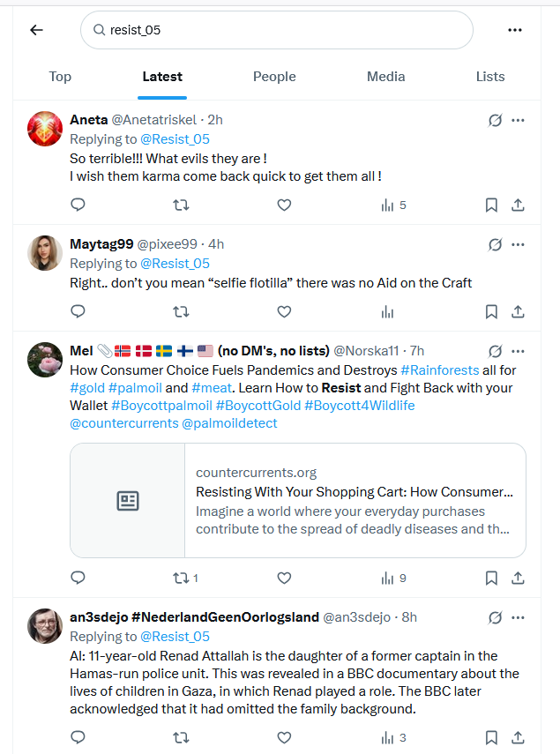This screenshot has width=560, height=754.
Task: Open @countercurrents mention link
Action: point(122,423)
